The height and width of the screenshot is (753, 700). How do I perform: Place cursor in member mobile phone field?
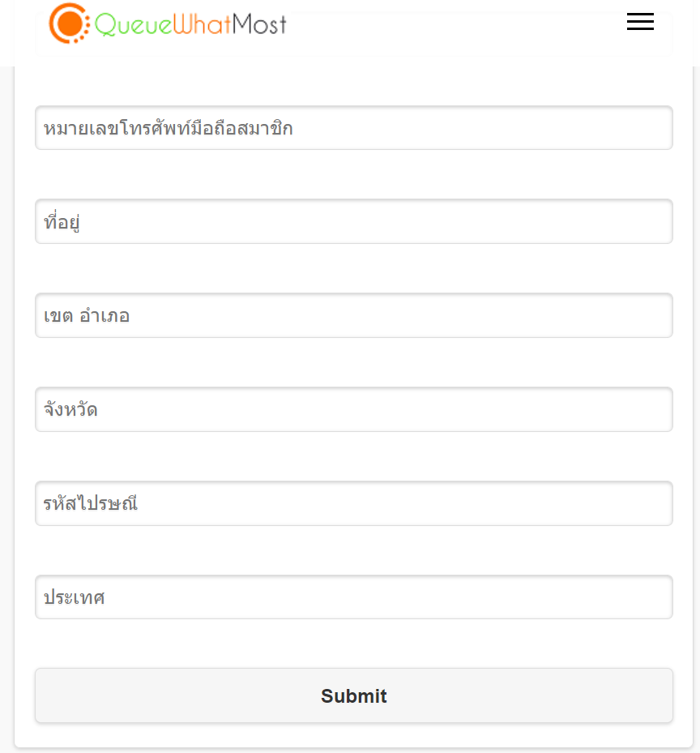pos(354,128)
